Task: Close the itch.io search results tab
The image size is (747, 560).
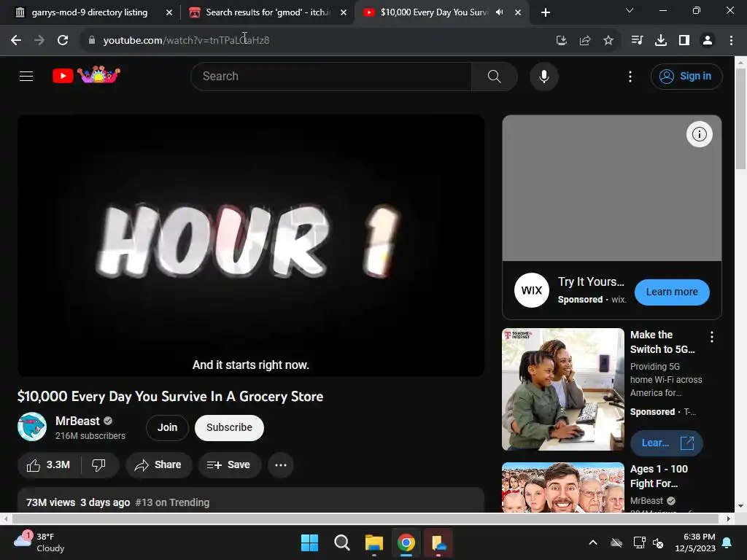Action: (344, 13)
